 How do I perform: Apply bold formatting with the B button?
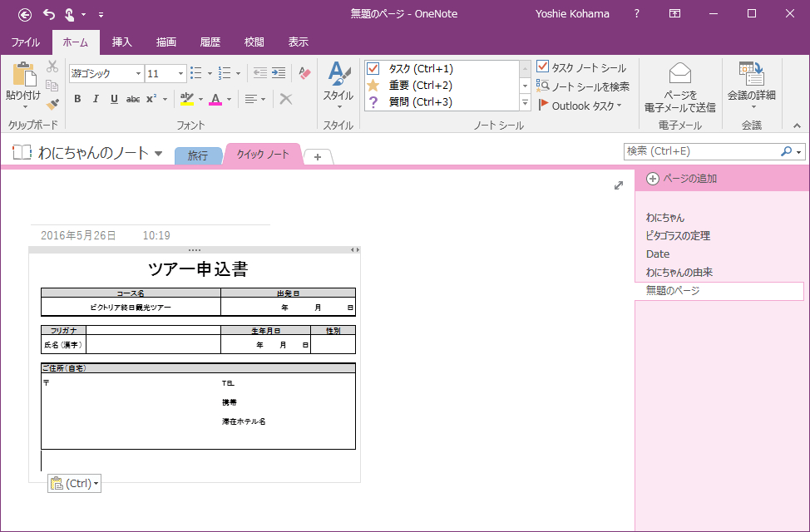pos(77,99)
